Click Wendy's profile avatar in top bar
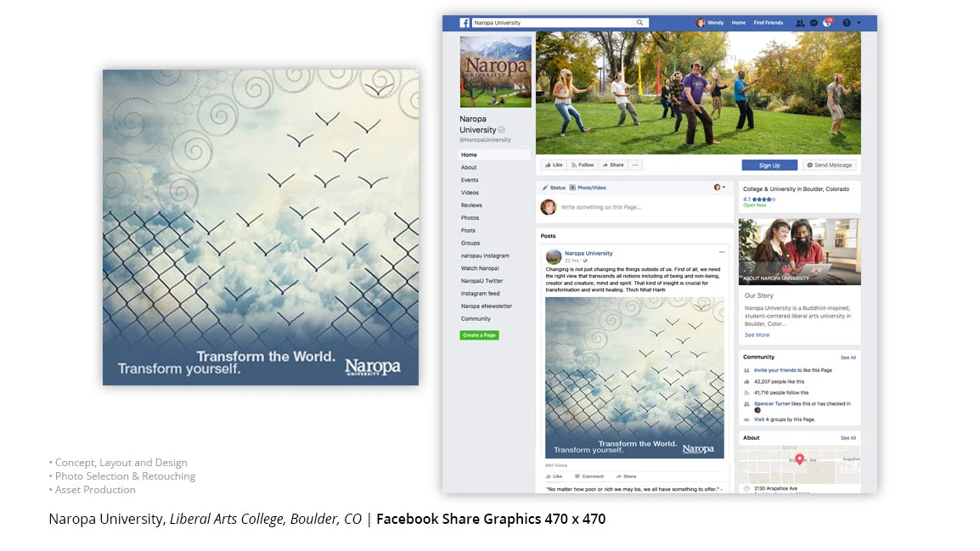The height and width of the screenshot is (551, 980). click(700, 22)
